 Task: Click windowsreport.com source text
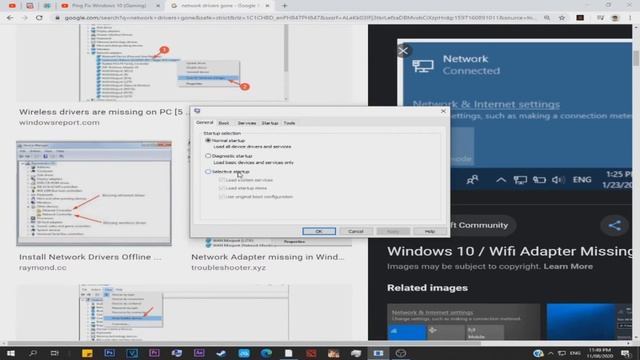[59, 122]
